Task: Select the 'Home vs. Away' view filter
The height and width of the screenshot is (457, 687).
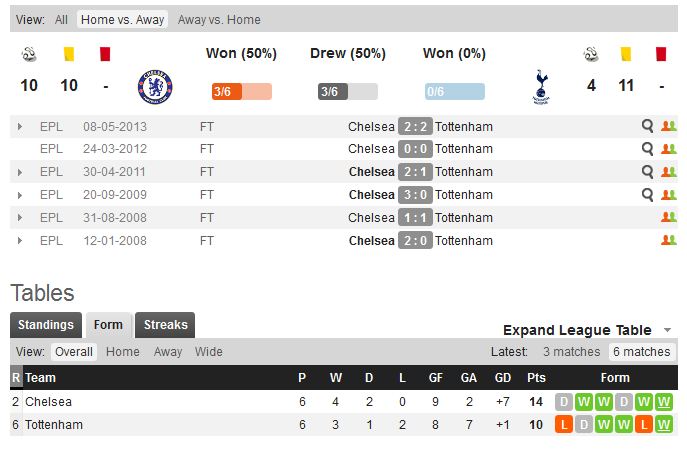Action: coord(123,19)
